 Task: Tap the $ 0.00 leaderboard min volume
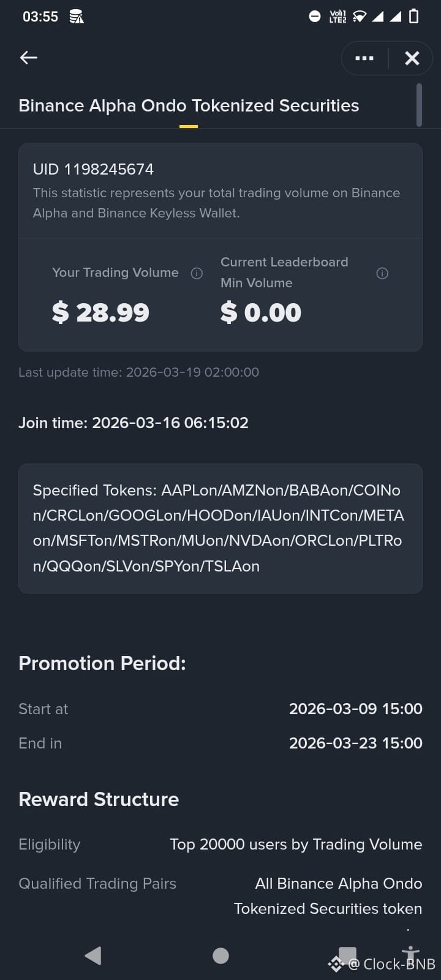(261, 312)
